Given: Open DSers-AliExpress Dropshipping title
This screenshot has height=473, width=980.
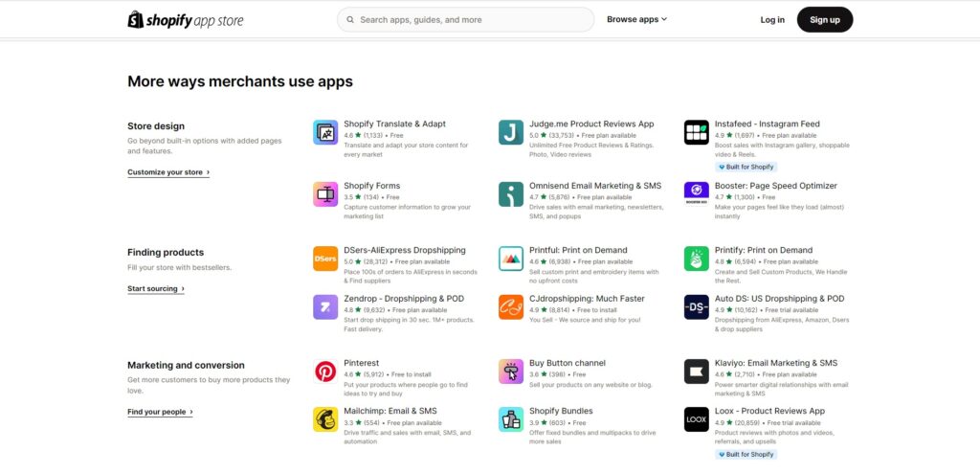Looking at the screenshot, I should pyautogui.click(x=405, y=250).
